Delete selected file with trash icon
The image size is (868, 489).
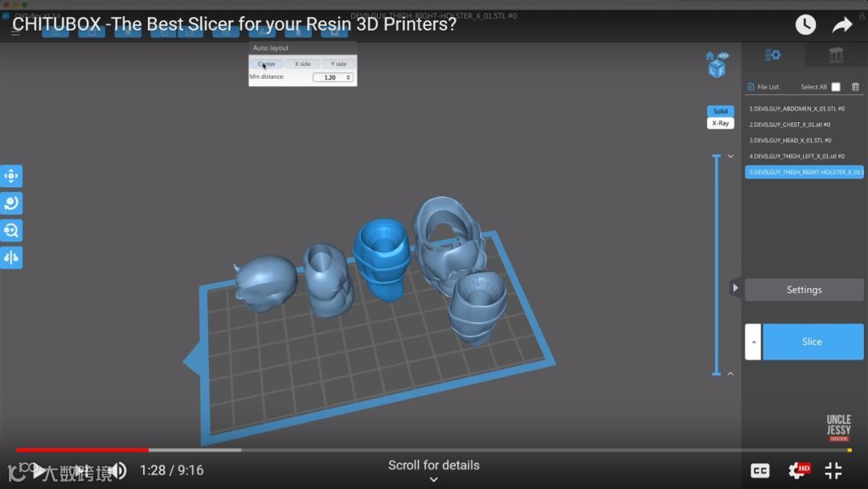pyautogui.click(x=855, y=86)
